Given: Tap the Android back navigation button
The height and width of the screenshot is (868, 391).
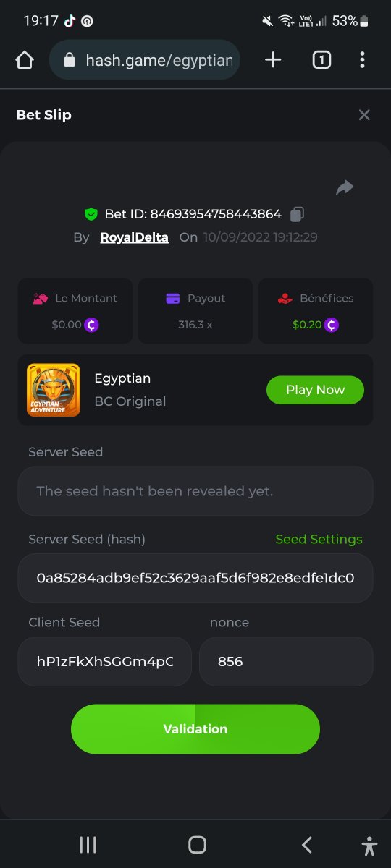Looking at the screenshot, I should 307,844.
